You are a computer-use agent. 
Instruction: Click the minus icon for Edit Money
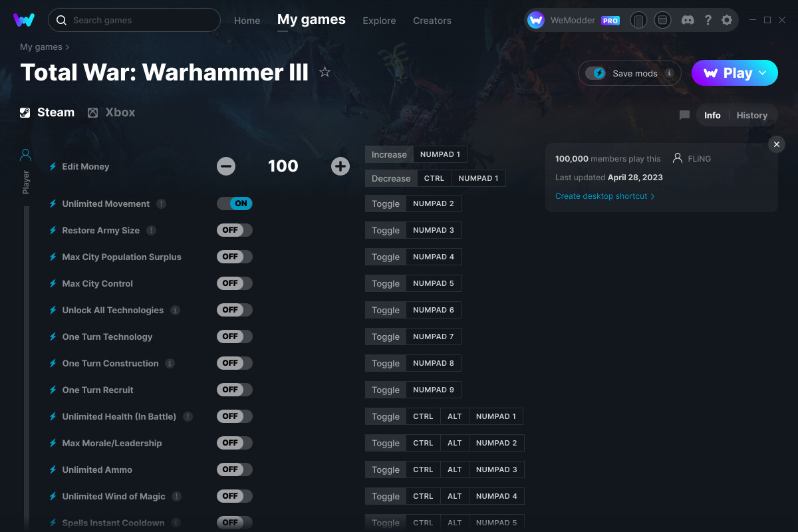226,166
